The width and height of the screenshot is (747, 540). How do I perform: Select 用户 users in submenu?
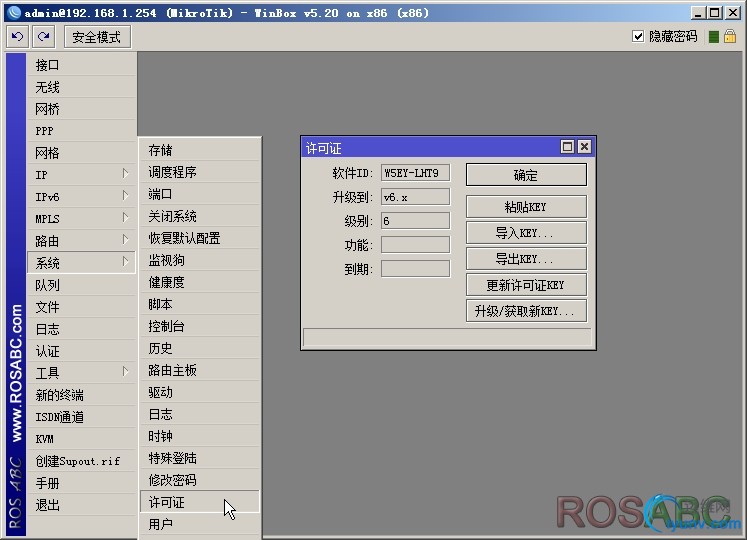[x=200, y=524]
